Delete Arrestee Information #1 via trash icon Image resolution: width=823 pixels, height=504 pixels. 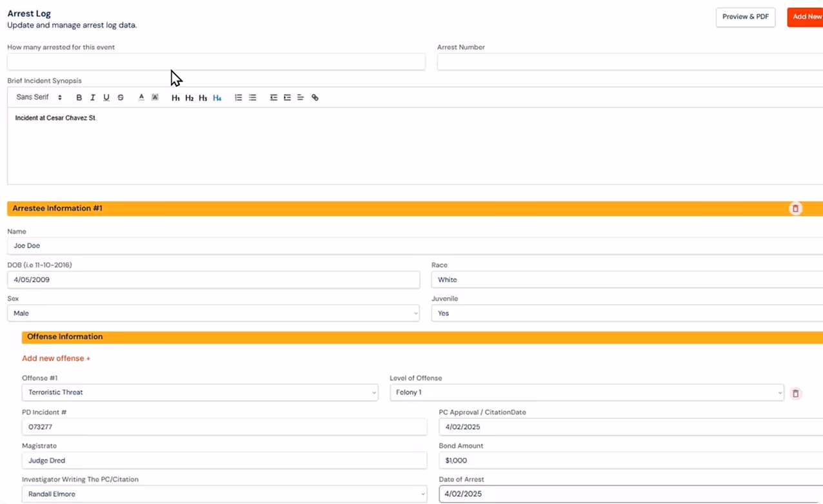pyautogui.click(x=795, y=208)
